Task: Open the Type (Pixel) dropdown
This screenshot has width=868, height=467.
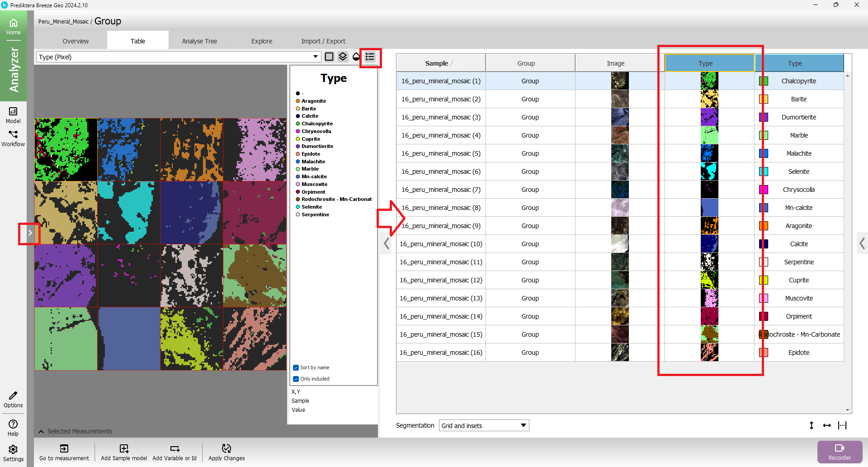Action: tap(179, 57)
